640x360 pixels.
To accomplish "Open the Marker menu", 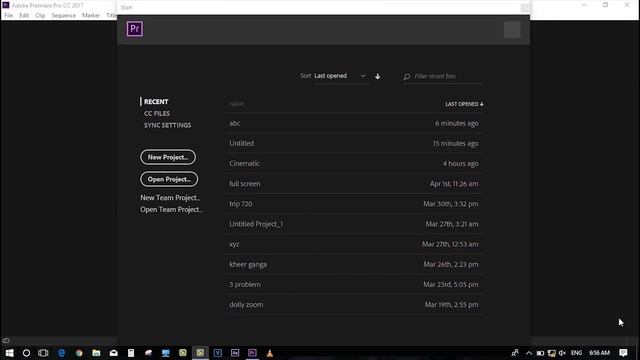I will 91,15.
